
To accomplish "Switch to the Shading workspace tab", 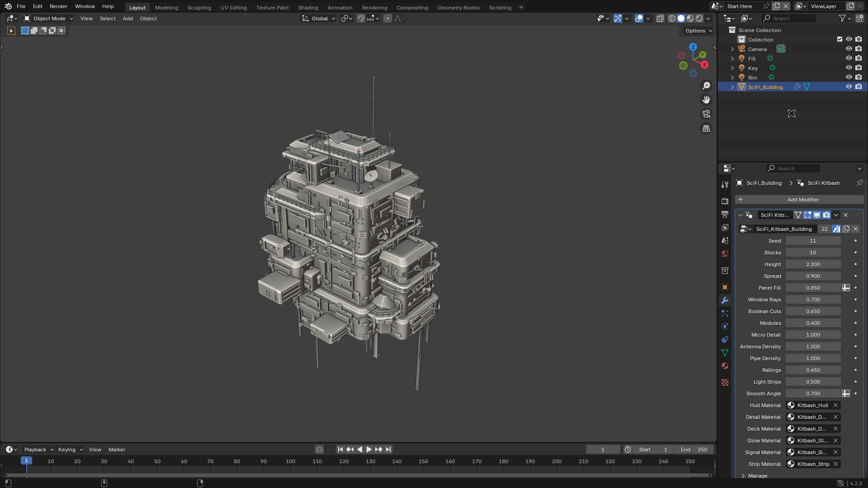I will [308, 7].
